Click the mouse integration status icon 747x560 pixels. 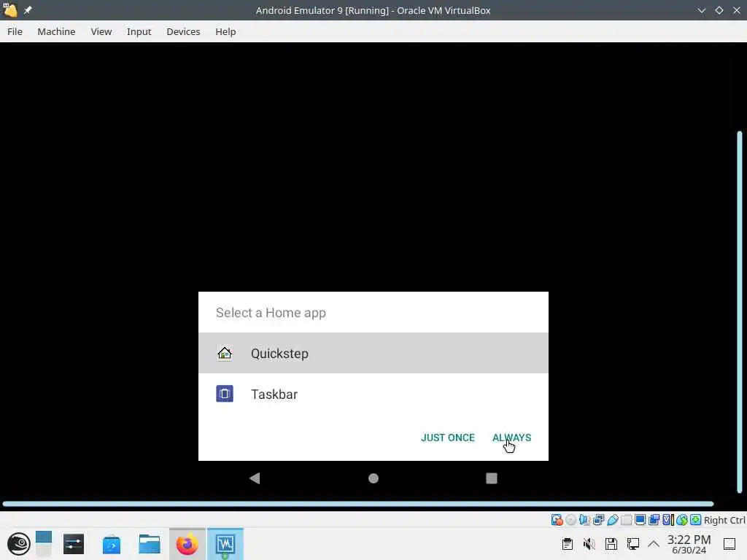(682, 520)
